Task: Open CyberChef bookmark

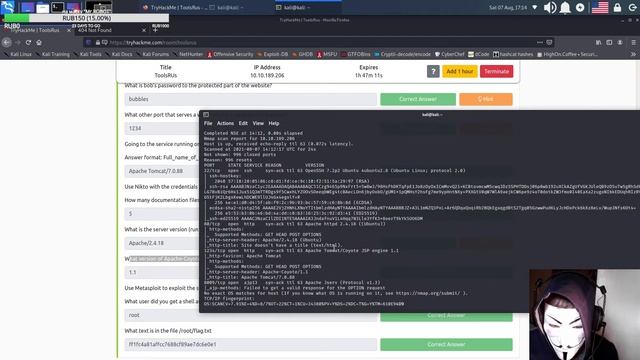Action: (450, 54)
